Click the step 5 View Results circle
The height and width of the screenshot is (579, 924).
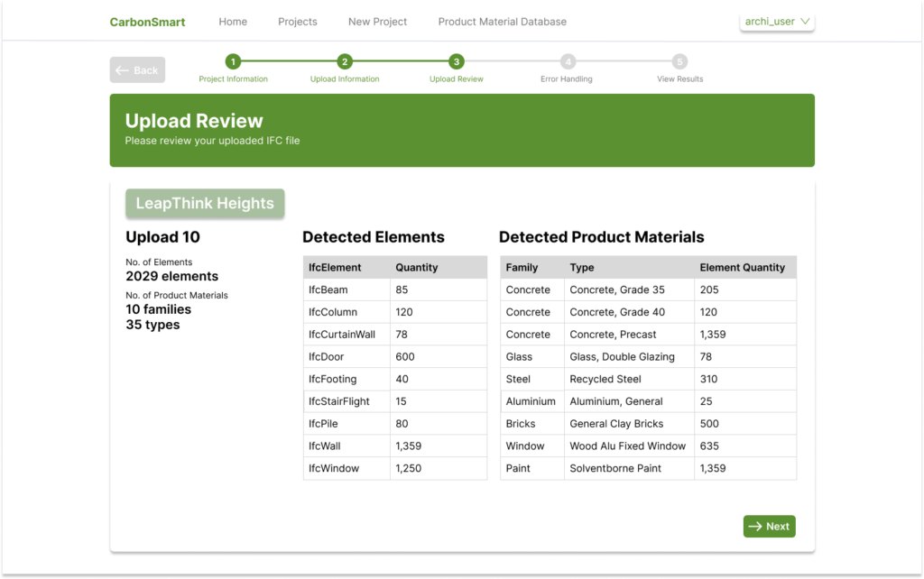pos(679,63)
